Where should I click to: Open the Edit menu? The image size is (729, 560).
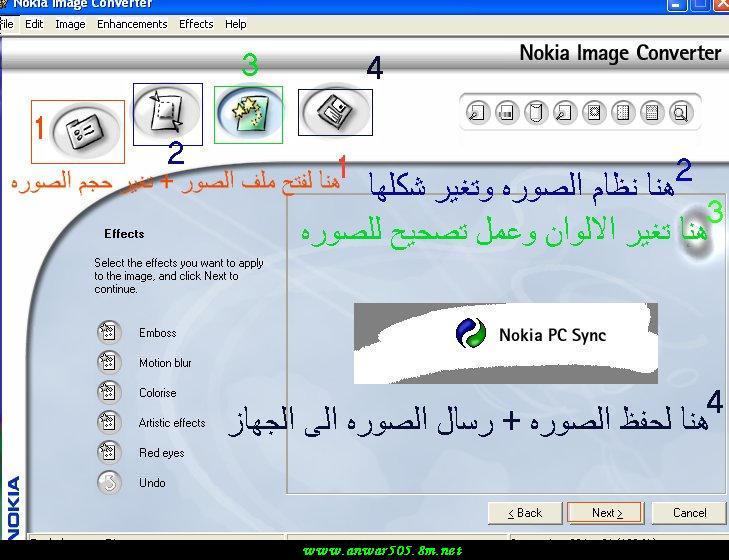pos(34,24)
